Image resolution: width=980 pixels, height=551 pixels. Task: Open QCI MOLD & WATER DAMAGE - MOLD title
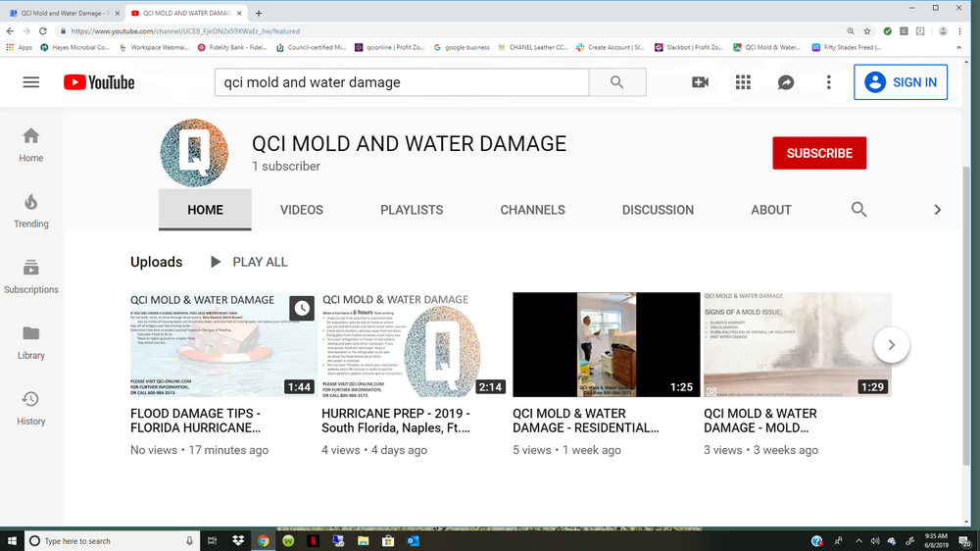pos(760,421)
